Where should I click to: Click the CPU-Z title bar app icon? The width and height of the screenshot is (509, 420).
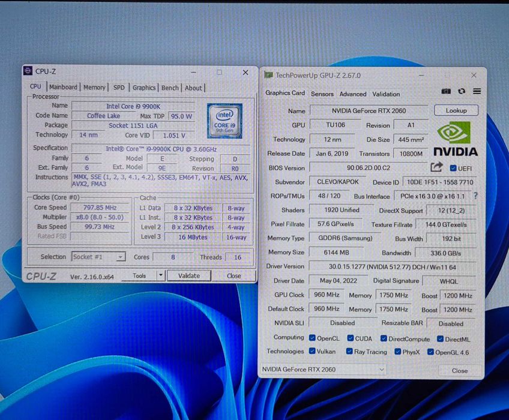28,71
